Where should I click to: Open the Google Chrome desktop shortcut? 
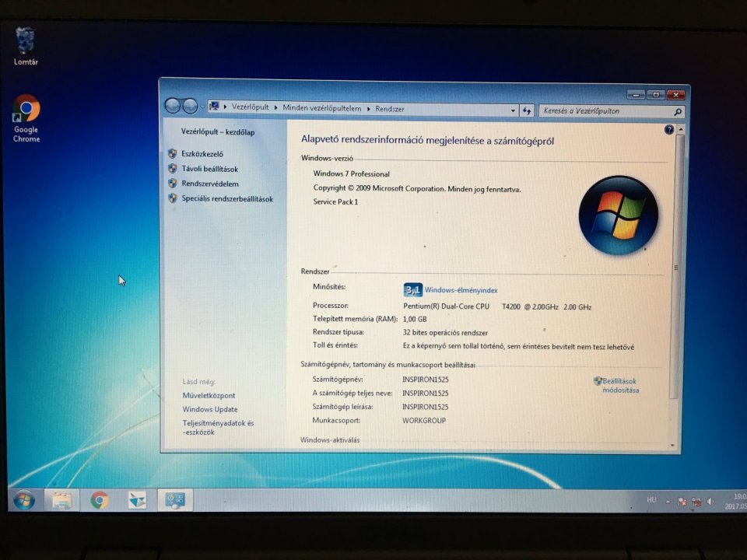coord(26,118)
